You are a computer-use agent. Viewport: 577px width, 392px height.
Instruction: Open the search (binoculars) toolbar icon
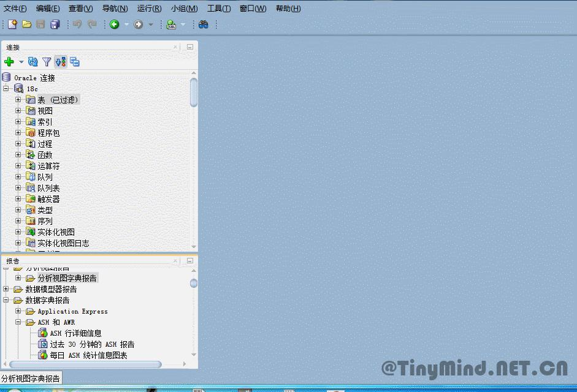pyautogui.click(x=203, y=24)
